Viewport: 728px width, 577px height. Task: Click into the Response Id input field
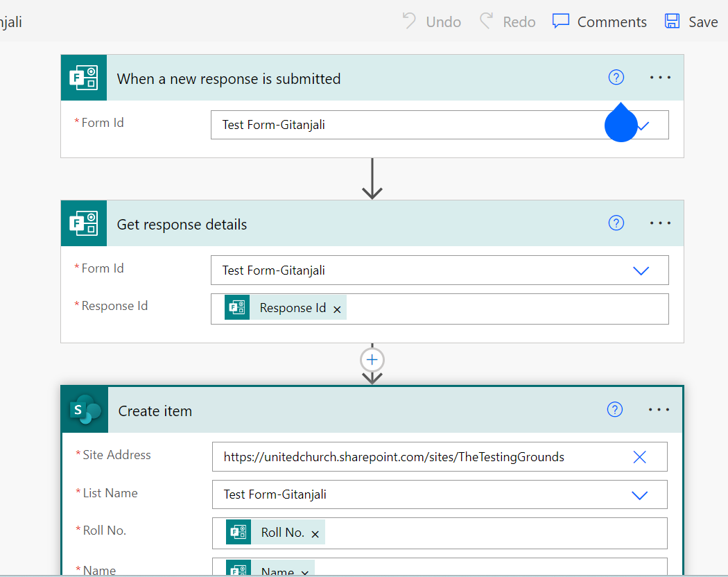click(506, 309)
